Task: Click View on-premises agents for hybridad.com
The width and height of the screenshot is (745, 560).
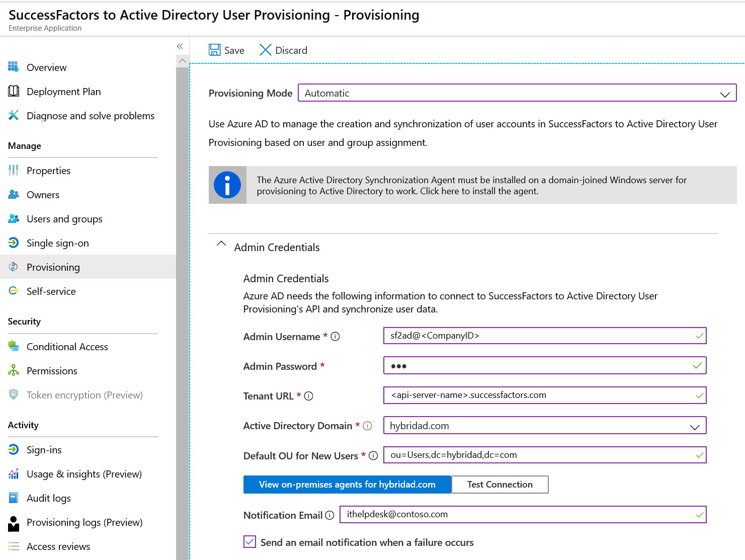Action: click(347, 485)
